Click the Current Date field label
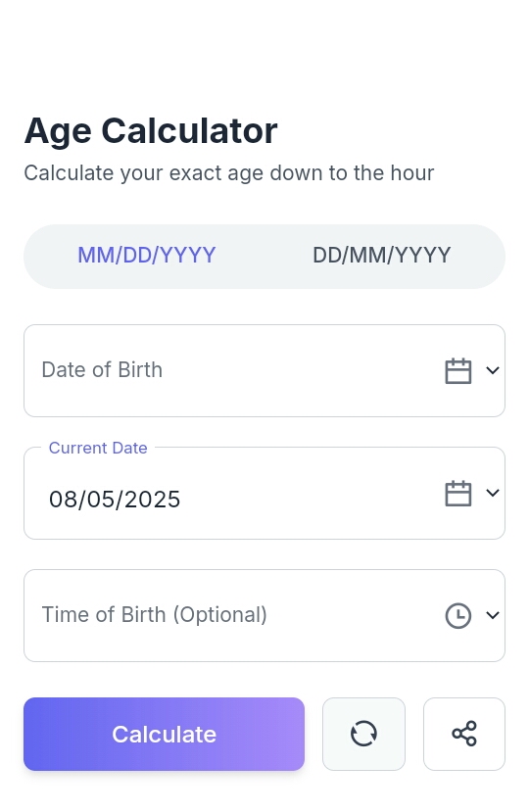The height and width of the screenshot is (812, 529). (98, 448)
